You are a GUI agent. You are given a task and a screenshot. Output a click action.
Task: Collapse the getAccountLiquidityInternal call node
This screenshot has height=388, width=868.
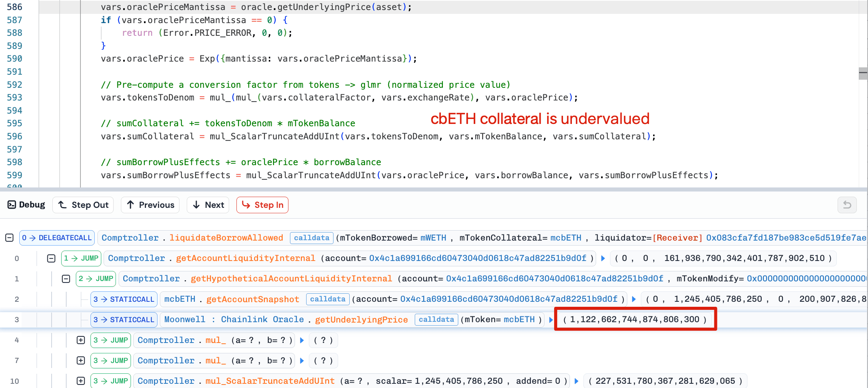[x=51, y=258]
